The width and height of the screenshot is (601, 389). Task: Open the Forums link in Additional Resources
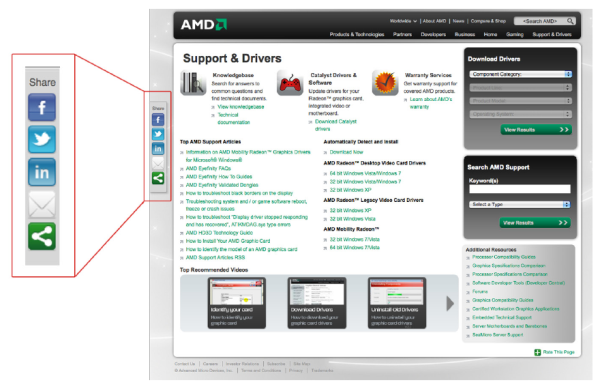tap(480, 292)
